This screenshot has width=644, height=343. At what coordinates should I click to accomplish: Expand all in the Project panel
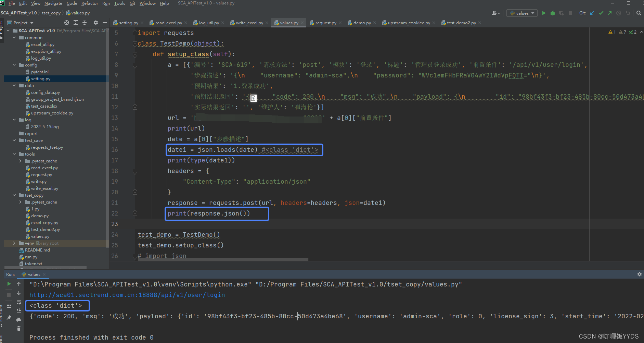(x=76, y=23)
